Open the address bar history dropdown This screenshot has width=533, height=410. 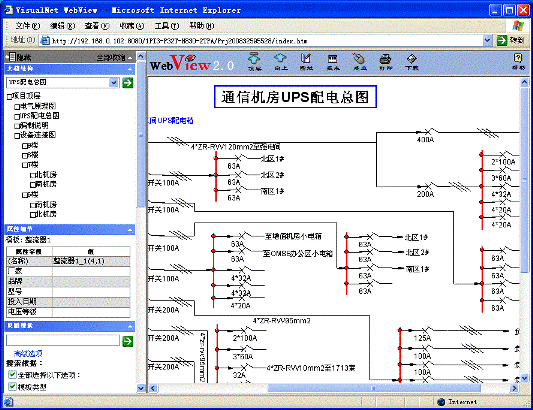click(487, 40)
